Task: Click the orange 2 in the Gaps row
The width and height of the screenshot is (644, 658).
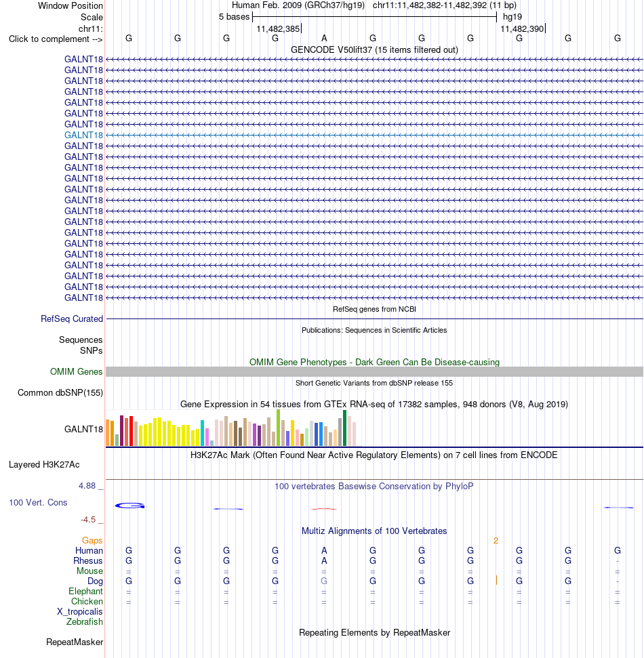Action: click(x=496, y=541)
